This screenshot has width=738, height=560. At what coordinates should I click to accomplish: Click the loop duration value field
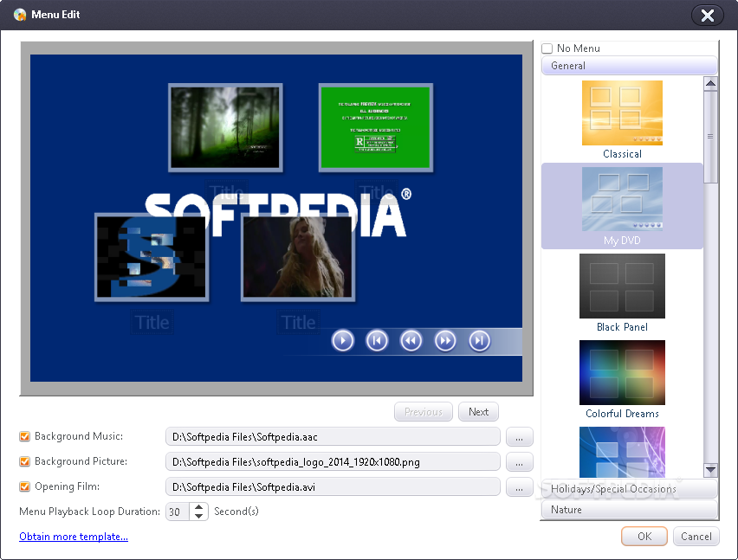click(178, 512)
